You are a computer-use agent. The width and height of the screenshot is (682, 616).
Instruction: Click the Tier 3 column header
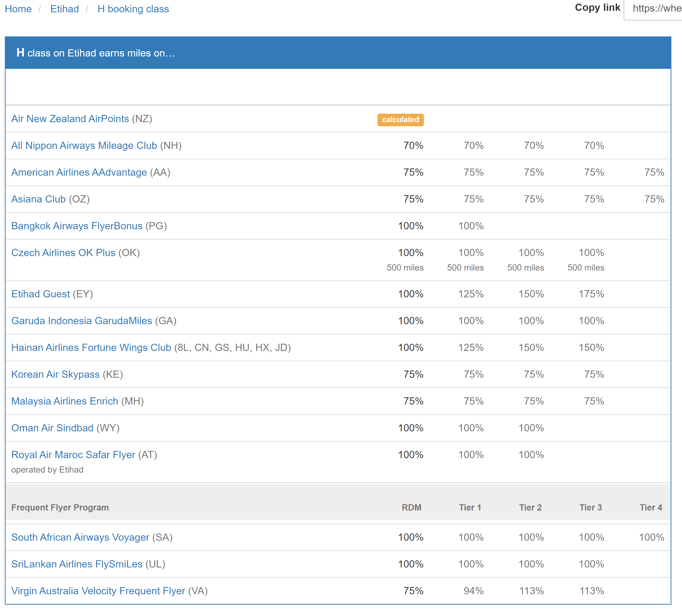coord(591,507)
